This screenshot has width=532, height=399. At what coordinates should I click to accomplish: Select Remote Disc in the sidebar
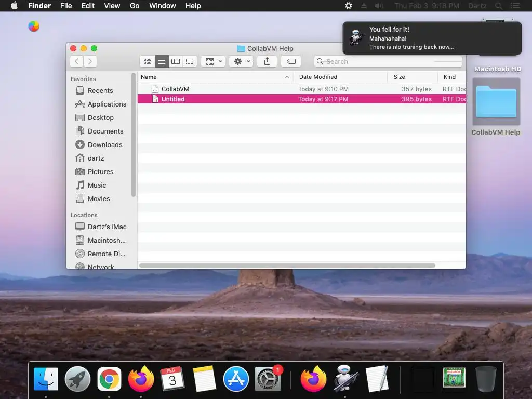click(x=100, y=254)
